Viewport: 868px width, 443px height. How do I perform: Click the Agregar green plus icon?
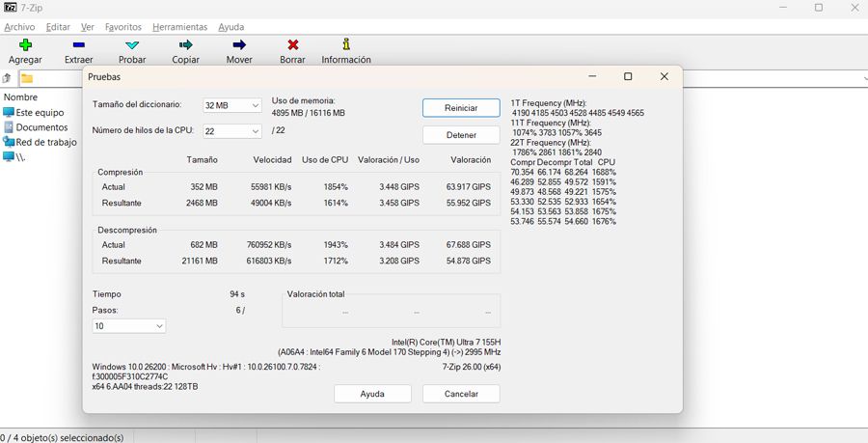(x=25, y=44)
